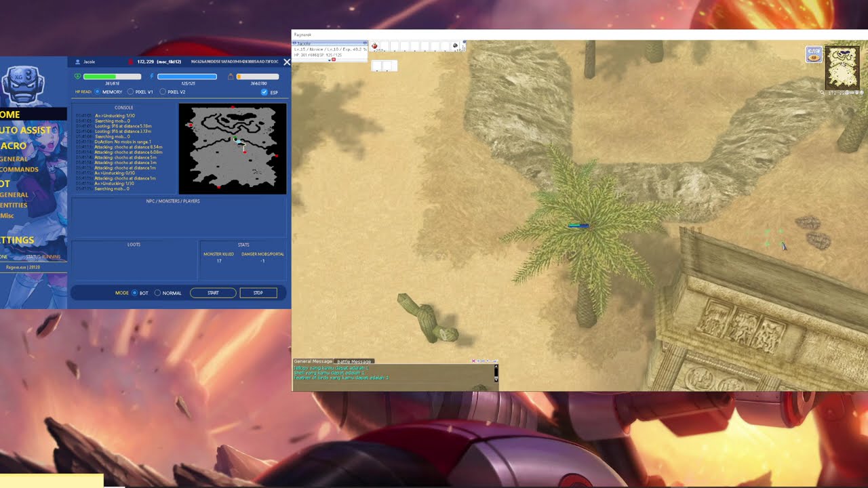Screen dimensions: 868x488
Task: Use the red potion hotkey slot in Ragnarok
Action: 374,46
